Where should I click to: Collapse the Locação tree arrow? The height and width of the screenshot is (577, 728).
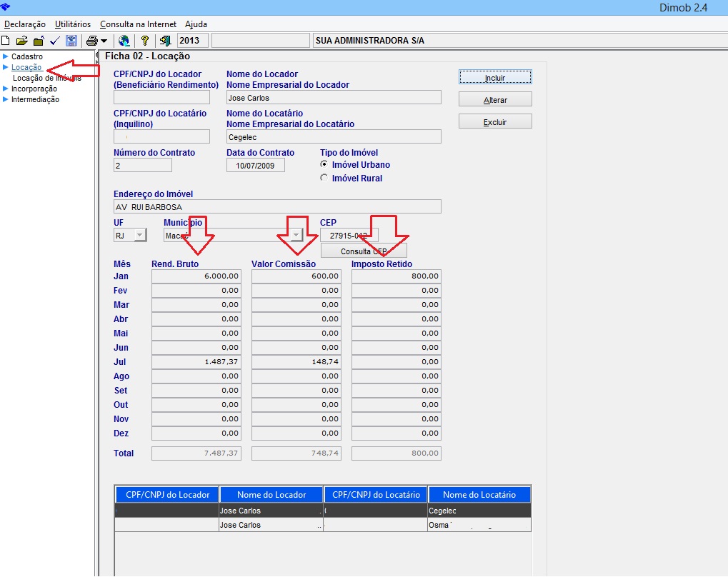[6, 67]
